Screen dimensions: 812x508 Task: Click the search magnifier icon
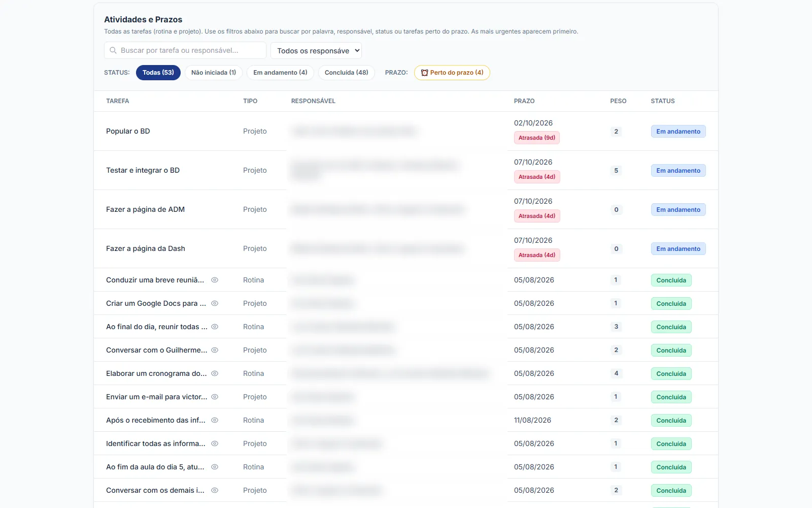[113, 50]
